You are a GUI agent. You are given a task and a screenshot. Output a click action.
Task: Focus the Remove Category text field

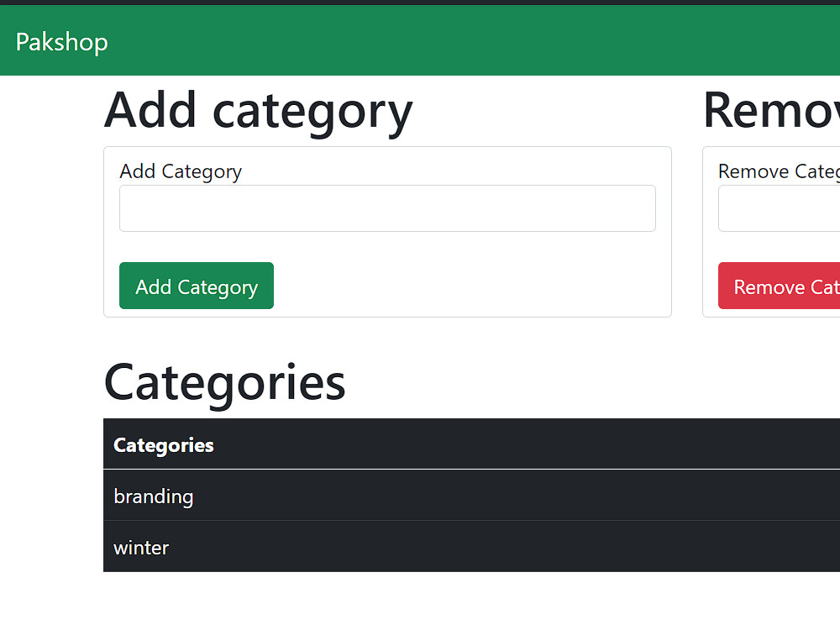click(780, 208)
